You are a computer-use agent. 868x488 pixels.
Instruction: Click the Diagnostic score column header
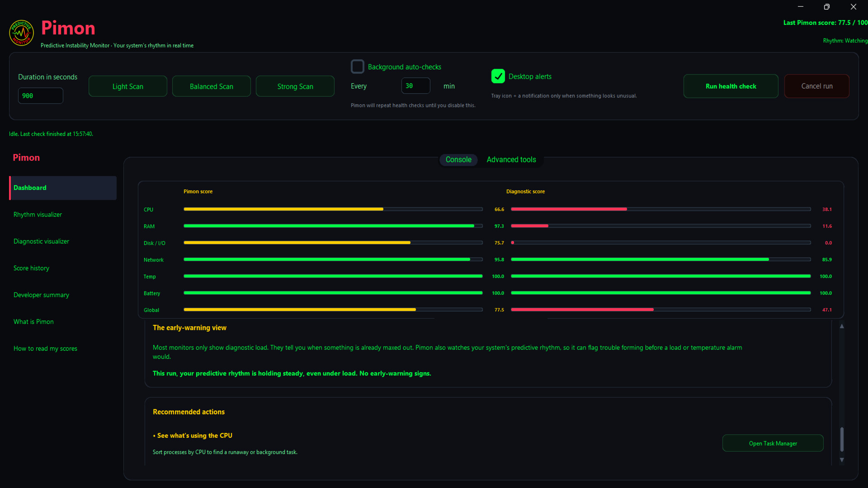[525, 192]
